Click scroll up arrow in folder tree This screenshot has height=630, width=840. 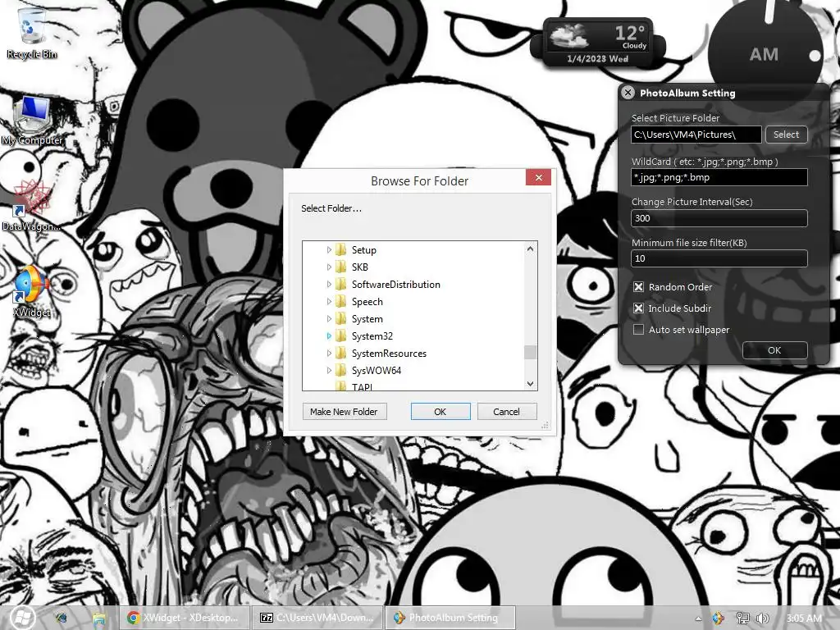[531, 249]
